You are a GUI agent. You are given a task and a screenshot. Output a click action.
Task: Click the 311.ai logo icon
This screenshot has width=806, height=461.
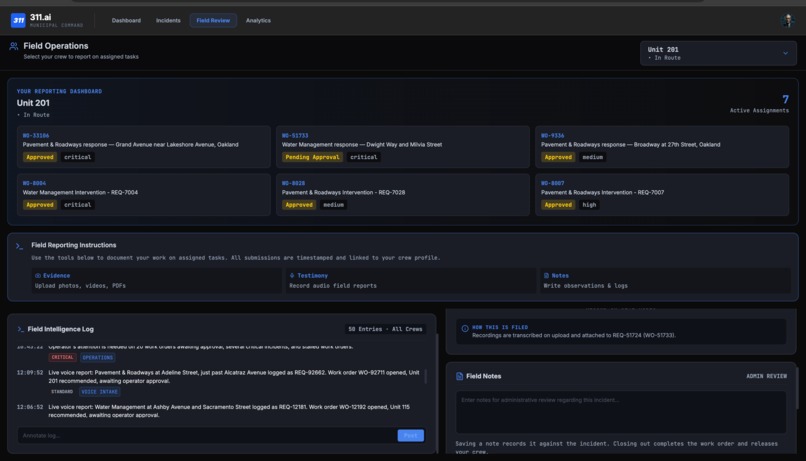point(18,20)
